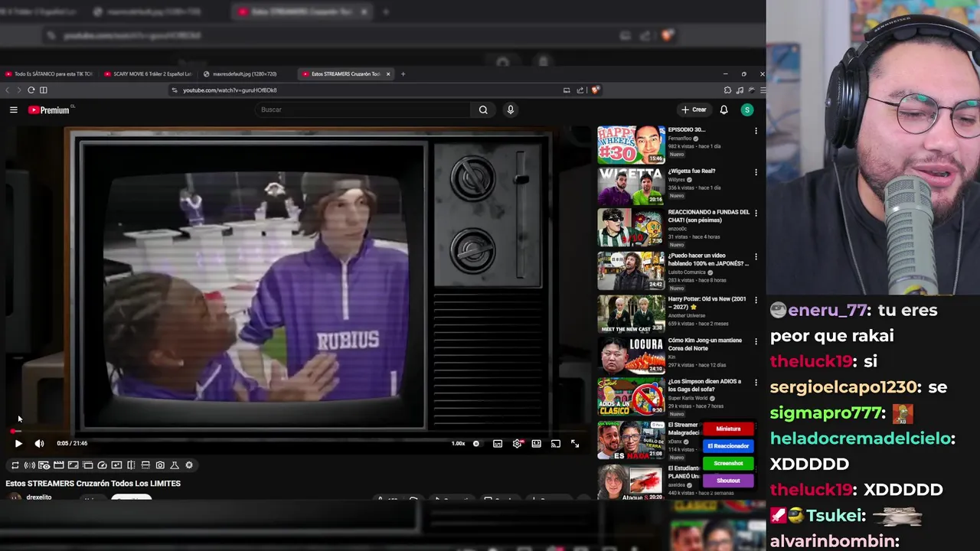This screenshot has width=980, height=551.
Task: Open more options for Los Simpson video
Action: click(x=756, y=383)
